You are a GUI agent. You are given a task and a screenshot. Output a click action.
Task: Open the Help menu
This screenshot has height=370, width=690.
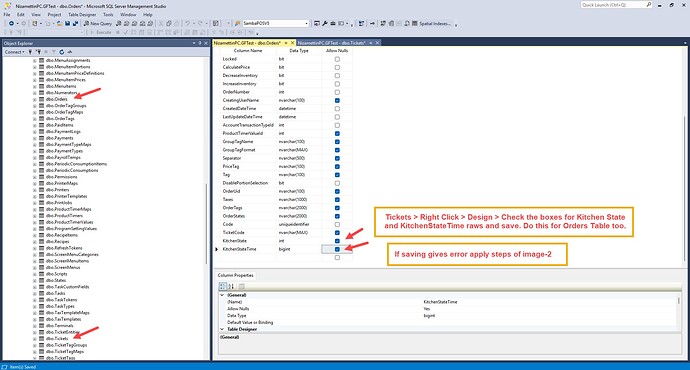point(147,15)
